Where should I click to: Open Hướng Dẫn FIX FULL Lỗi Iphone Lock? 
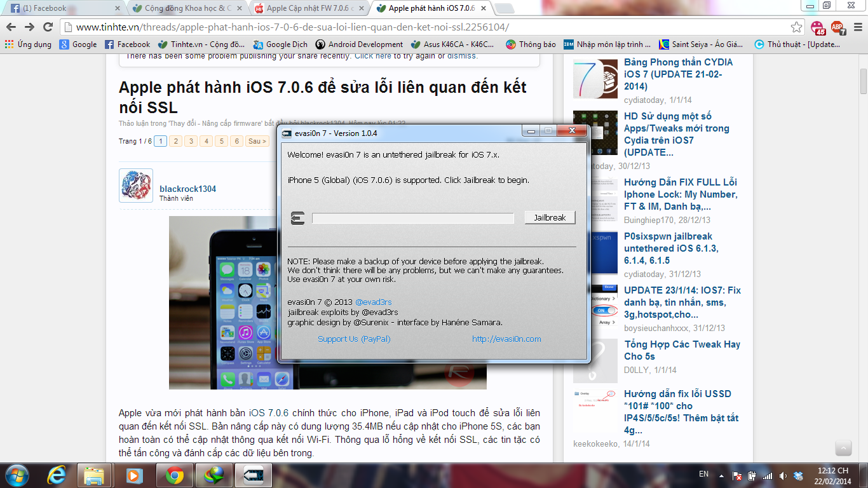(681, 194)
